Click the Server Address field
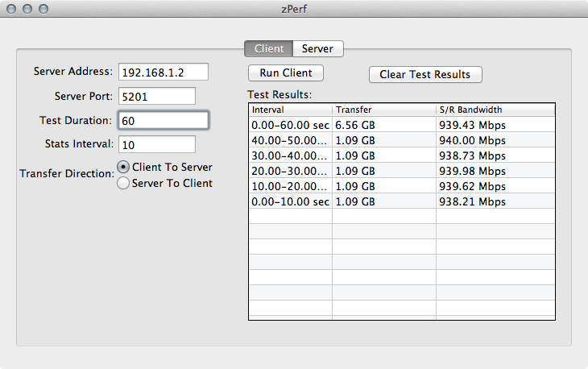Screen dimensions: 588x369 pos(163,72)
